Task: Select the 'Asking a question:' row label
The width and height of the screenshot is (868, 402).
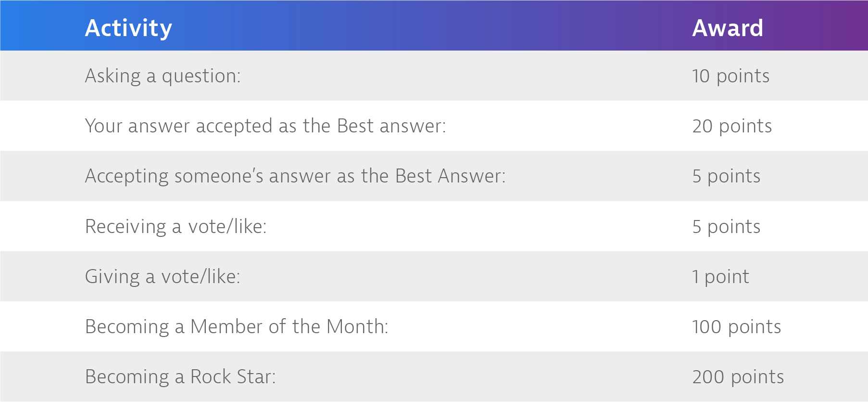Action: tap(163, 76)
